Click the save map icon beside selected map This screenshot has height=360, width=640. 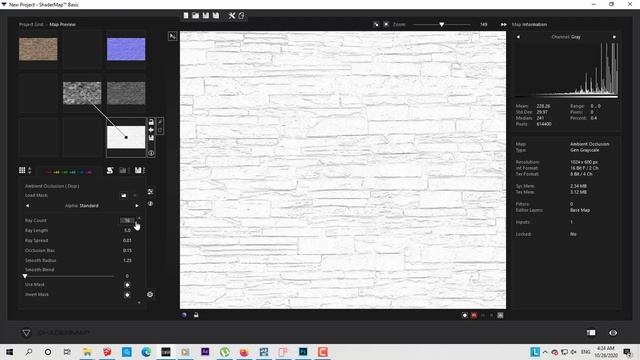[151, 138]
